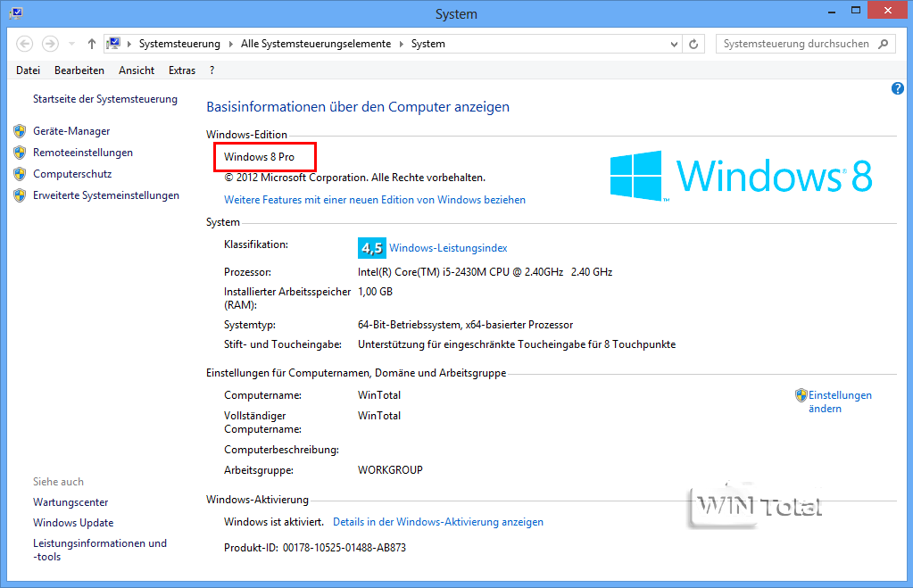Minimize the System window
This screenshot has width=913, height=588.
click(x=832, y=11)
